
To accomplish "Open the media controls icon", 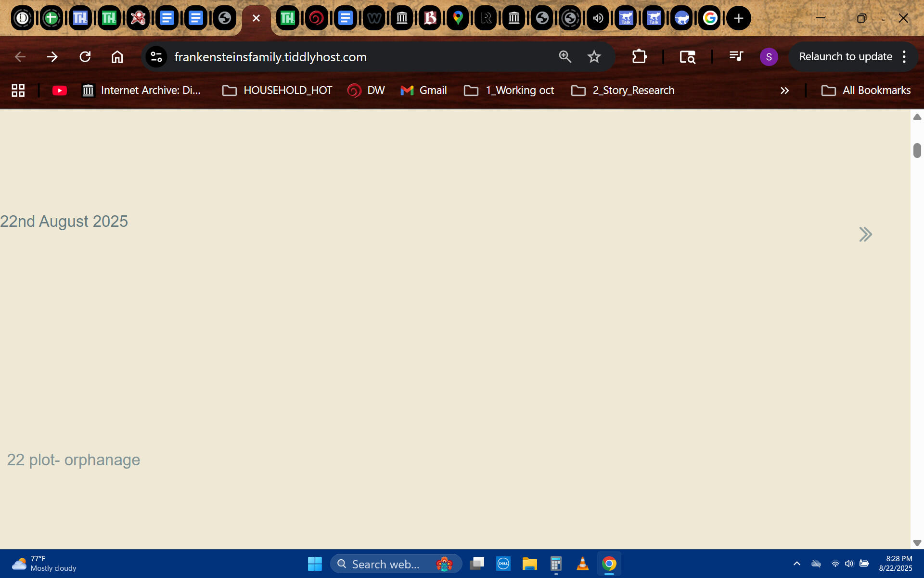I will [x=736, y=57].
